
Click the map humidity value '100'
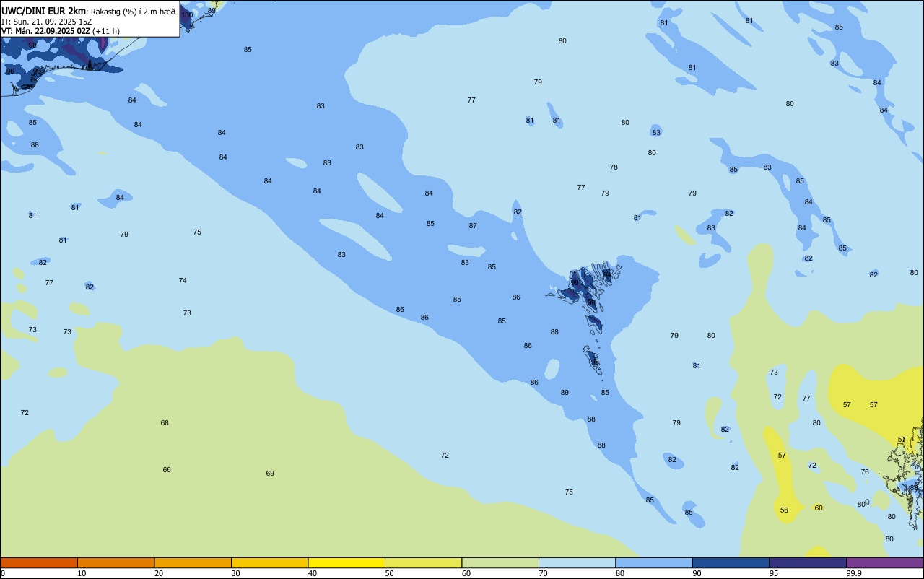click(x=187, y=15)
